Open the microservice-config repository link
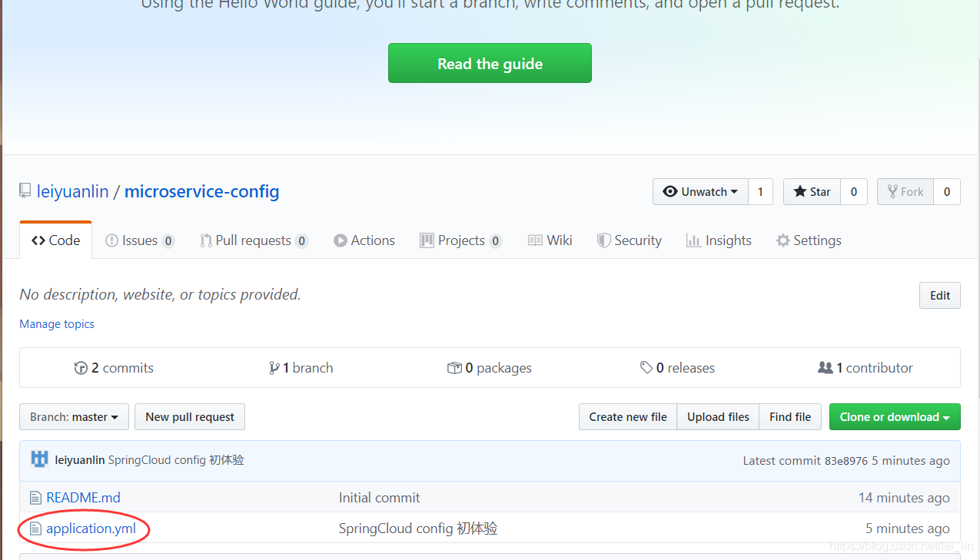 click(201, 191)
